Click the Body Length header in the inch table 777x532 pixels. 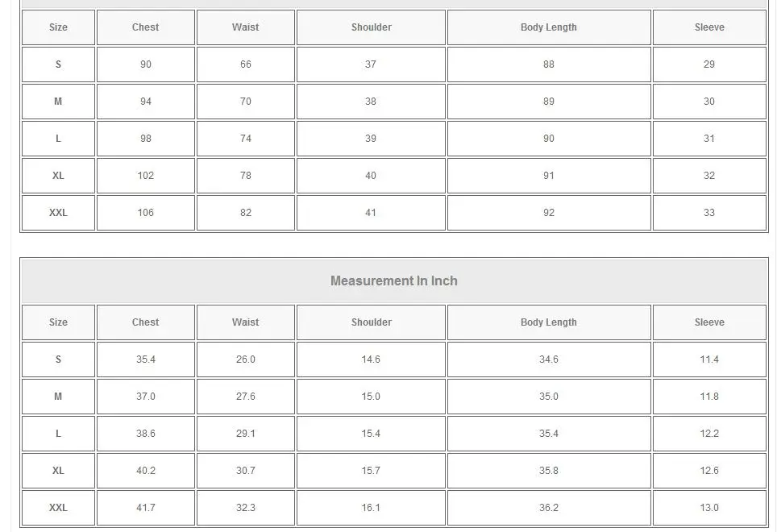[x=548, y=322]
